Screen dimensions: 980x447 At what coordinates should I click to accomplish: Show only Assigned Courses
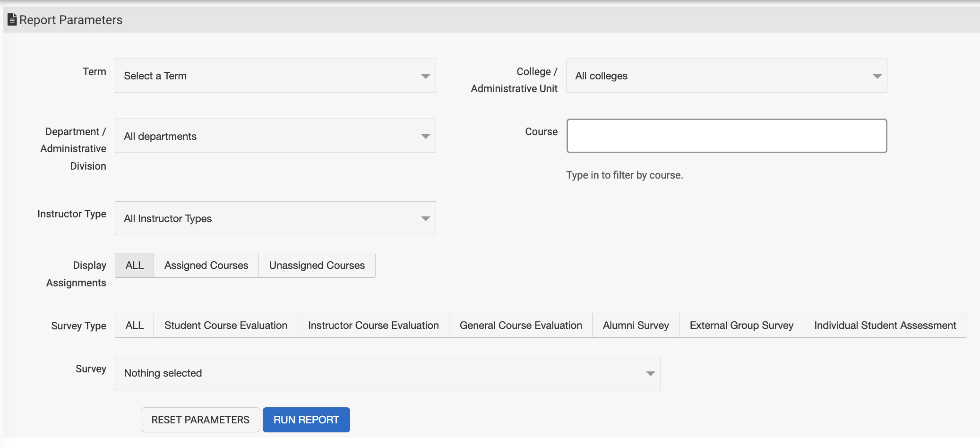pyautogui.click(x=206, y=266)
